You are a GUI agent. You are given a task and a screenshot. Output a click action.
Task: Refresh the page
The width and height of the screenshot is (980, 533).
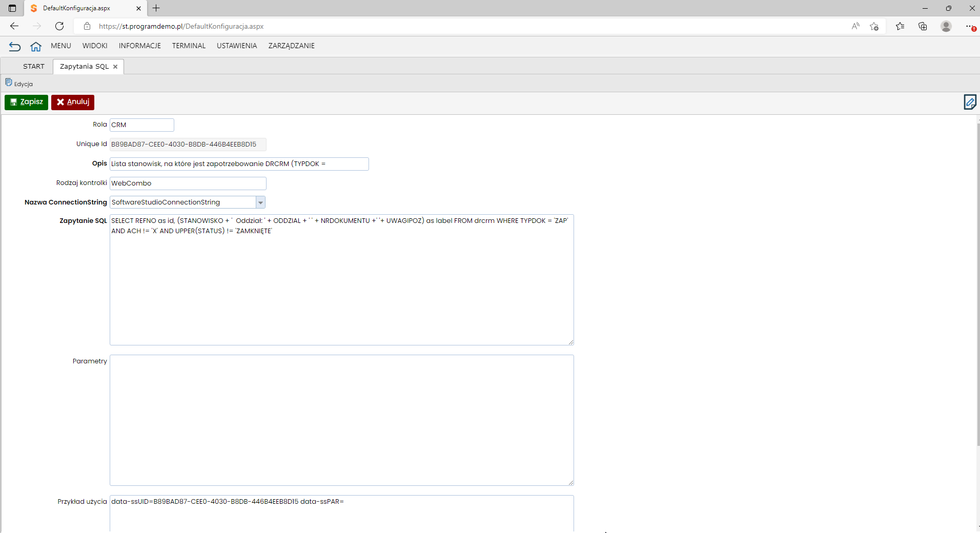click(59, 26)
